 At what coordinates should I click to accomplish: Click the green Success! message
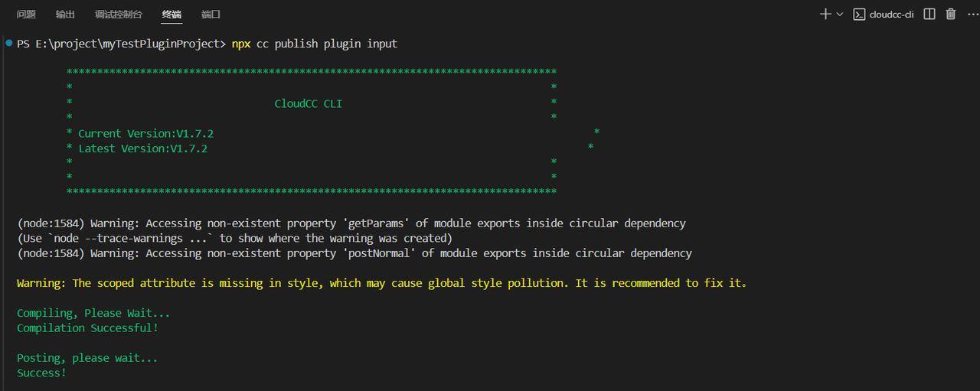pyautogui.click(x=41, y=373)
